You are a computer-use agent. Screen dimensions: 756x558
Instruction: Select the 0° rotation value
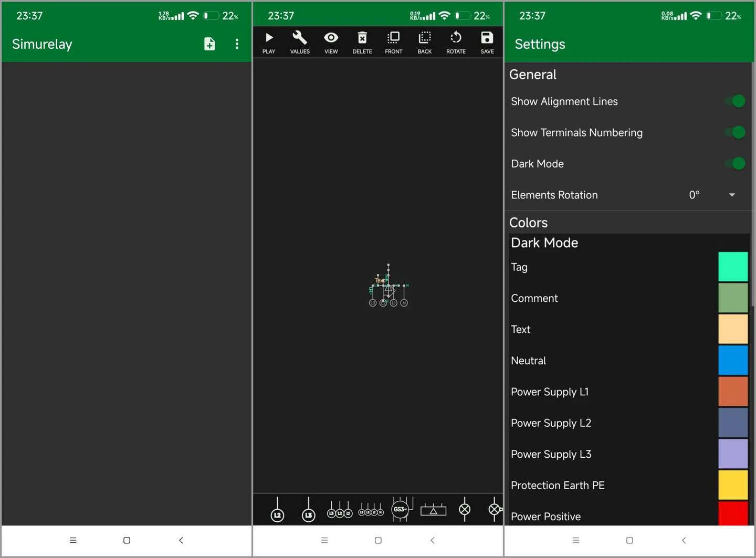(x=694, y=195)
